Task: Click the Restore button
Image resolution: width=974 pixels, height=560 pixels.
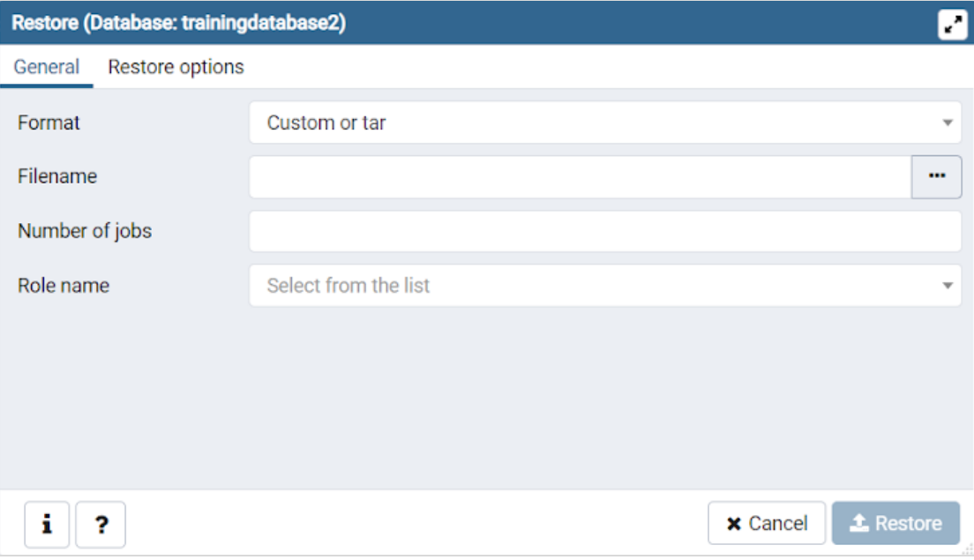Action: click(895, 524)
